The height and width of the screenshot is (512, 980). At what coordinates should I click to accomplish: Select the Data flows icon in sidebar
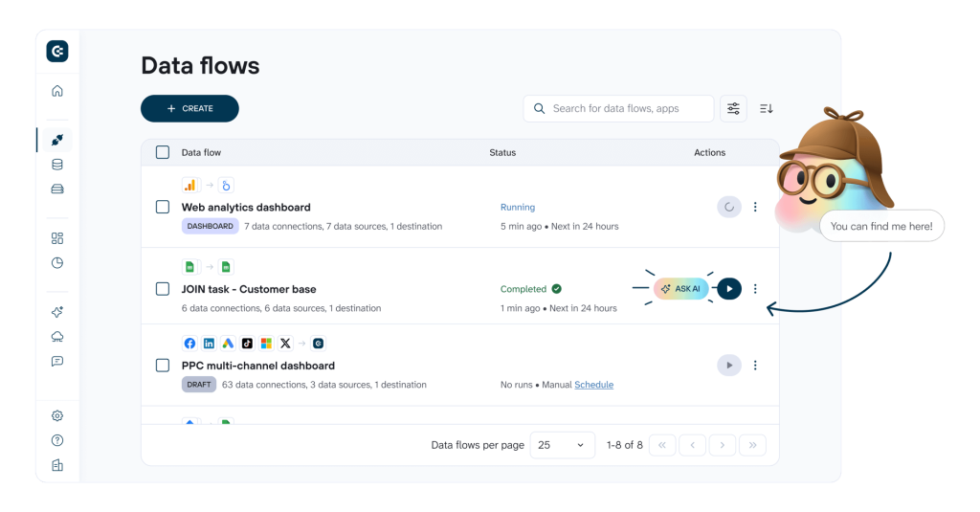57,140
